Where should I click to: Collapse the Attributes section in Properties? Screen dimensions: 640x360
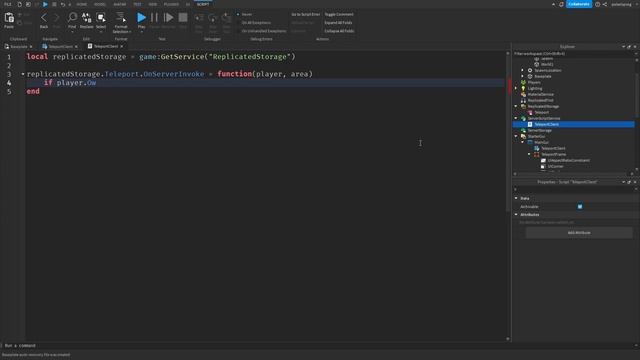pos(516,214)
